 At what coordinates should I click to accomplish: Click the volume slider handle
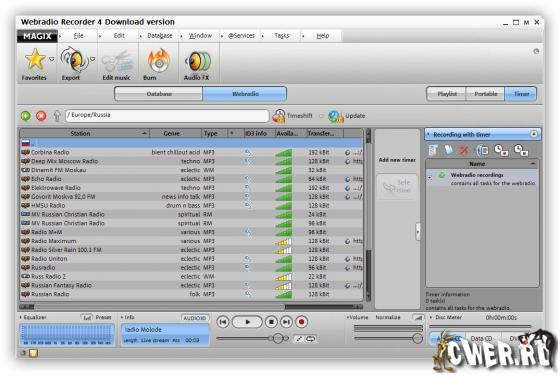click(x=417, y=338)
